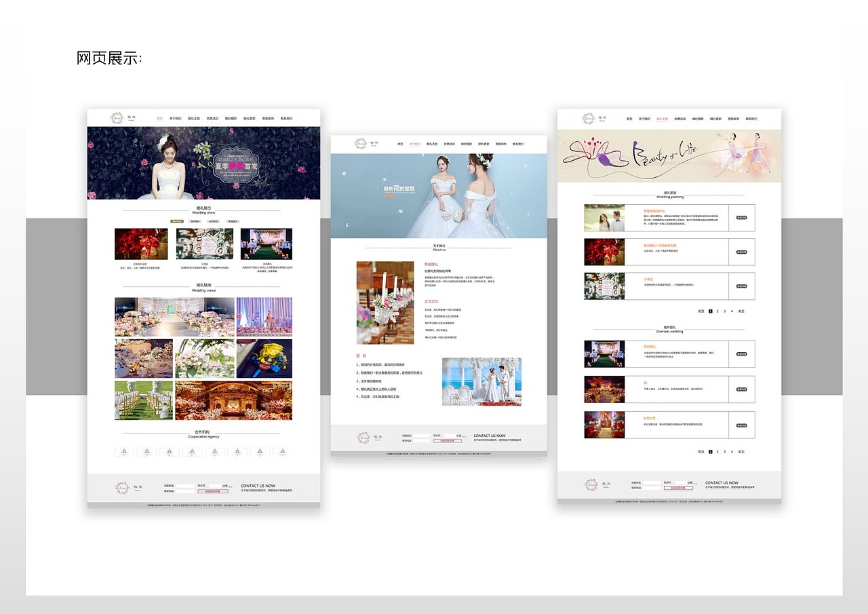
Task: Select highlighted 婚礼主题 tab in Wedding planning mockup
Action: pyautogui.click(x=662, y=119)
